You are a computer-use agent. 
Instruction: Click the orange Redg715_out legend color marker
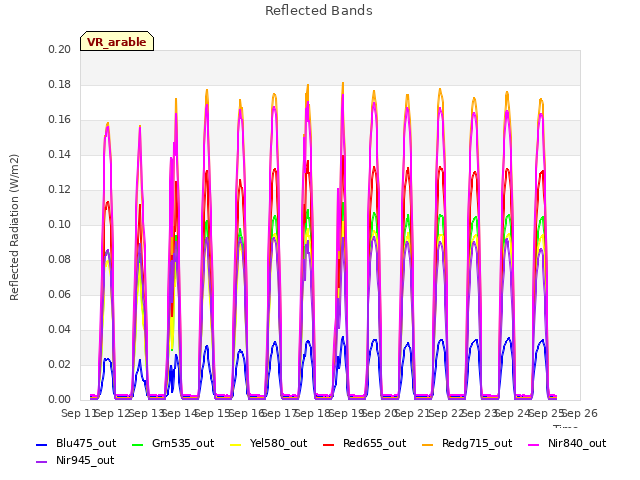point(428,444)
